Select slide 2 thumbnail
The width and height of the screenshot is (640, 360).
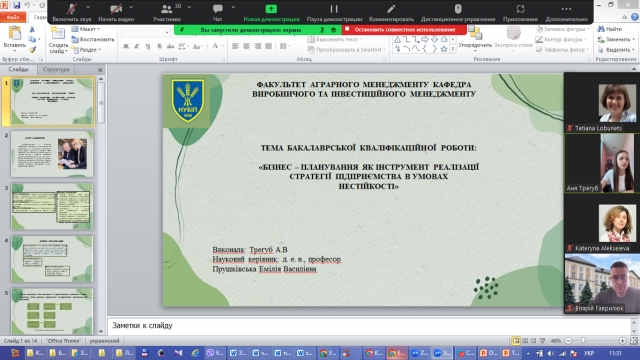[x=52, y=153]
